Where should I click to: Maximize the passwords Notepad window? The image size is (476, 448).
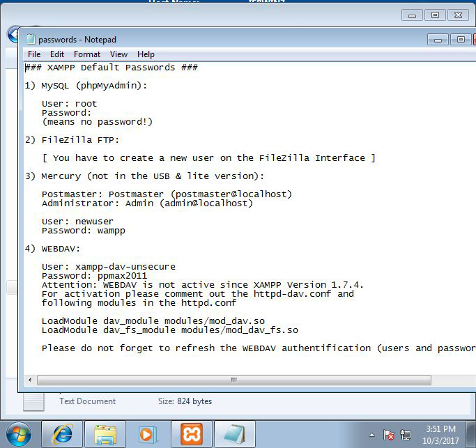tap(461, 40)
